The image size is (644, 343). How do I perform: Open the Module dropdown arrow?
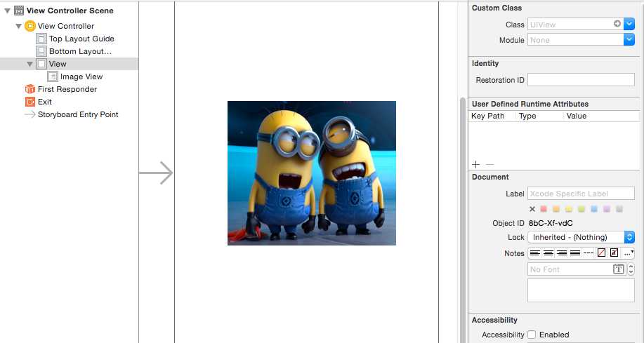coord(629,40)
